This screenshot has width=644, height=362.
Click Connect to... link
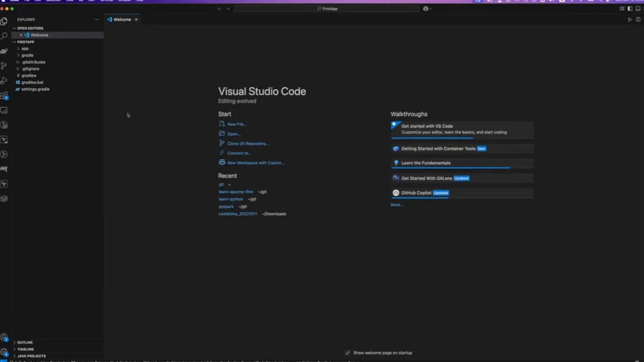[x=239, y=153]
